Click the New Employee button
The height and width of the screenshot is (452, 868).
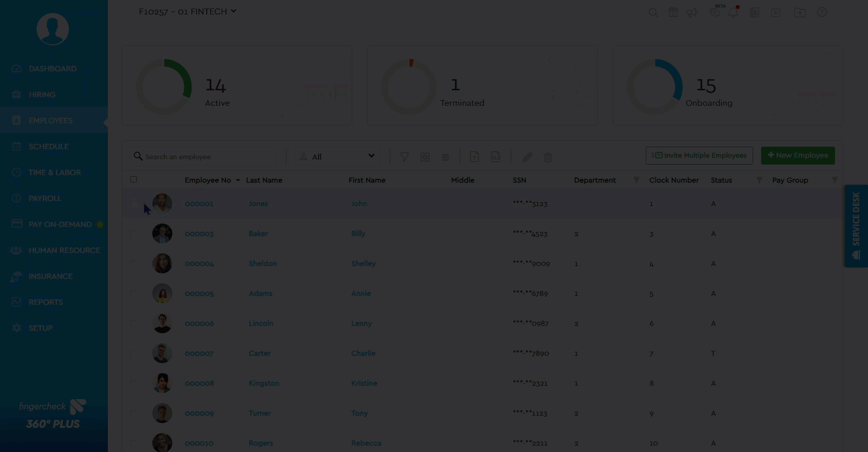[x=798, y=156]
